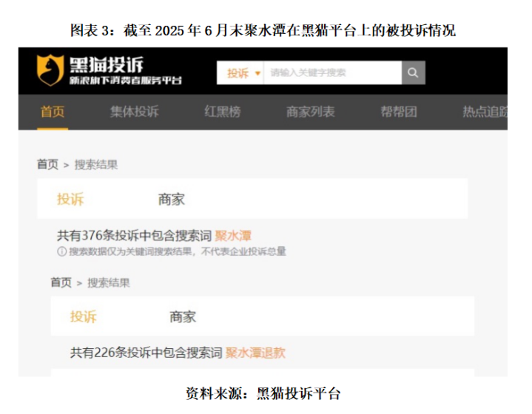Click the 请输入关键字搜索 input field
Viewport: 532px width, 414px height.
[333, 72]
